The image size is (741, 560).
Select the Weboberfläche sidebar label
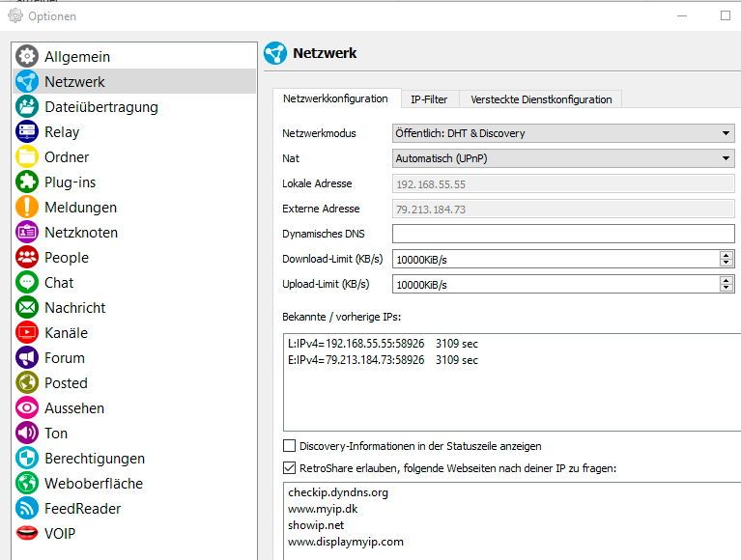pyautogui.click(x=94, y=483)
